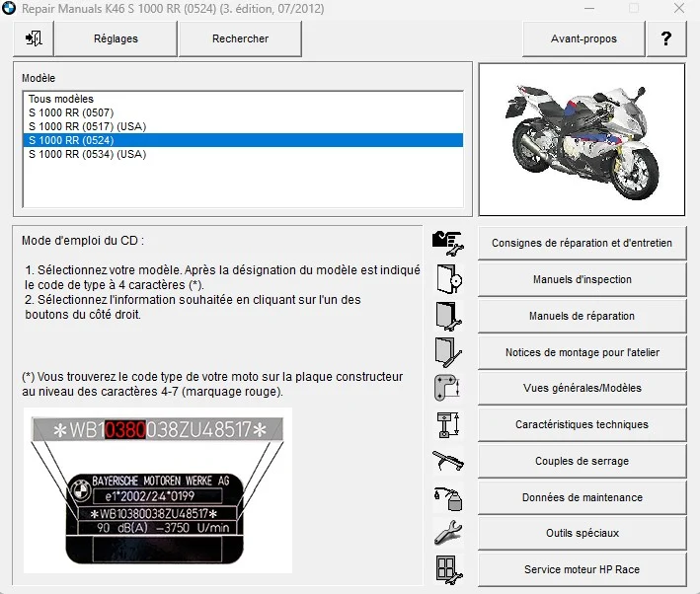Image resolution: width=700 pixels, height=594 pixels.
Task: Open Manuels de réparation
Action: pos(582,316)
